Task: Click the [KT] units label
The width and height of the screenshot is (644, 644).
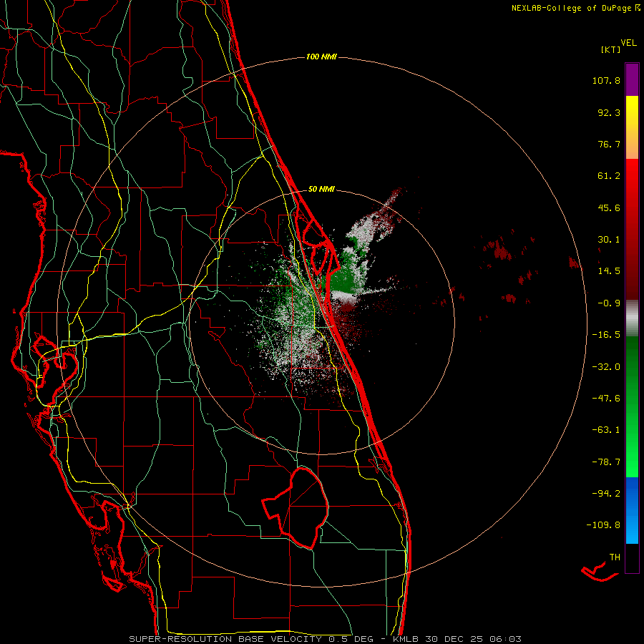Action: (610, 49)
